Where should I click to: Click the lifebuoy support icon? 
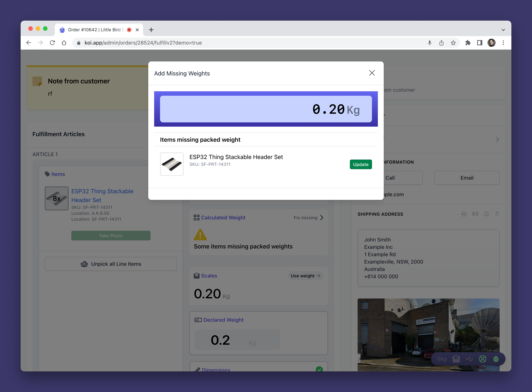(x=483, y=359)
